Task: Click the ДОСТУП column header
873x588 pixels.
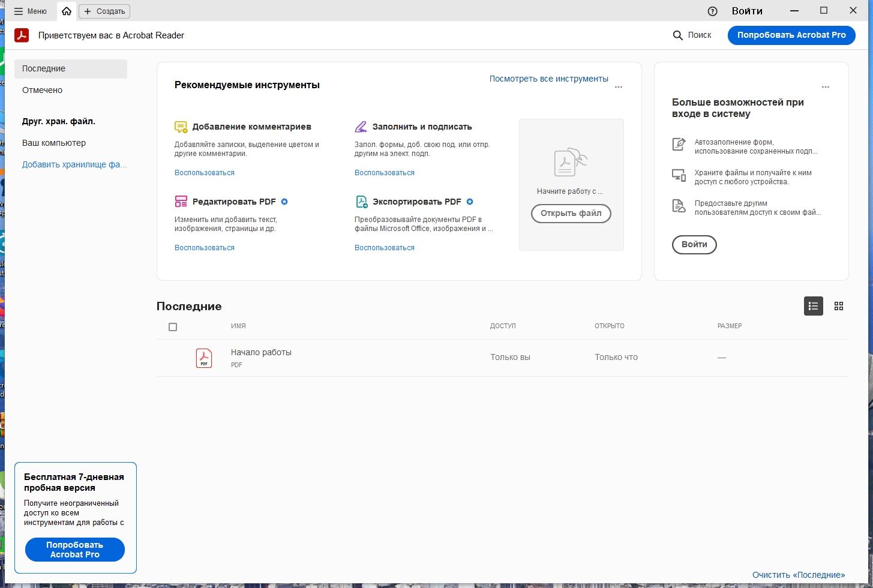Action: (x=503, y=326)
